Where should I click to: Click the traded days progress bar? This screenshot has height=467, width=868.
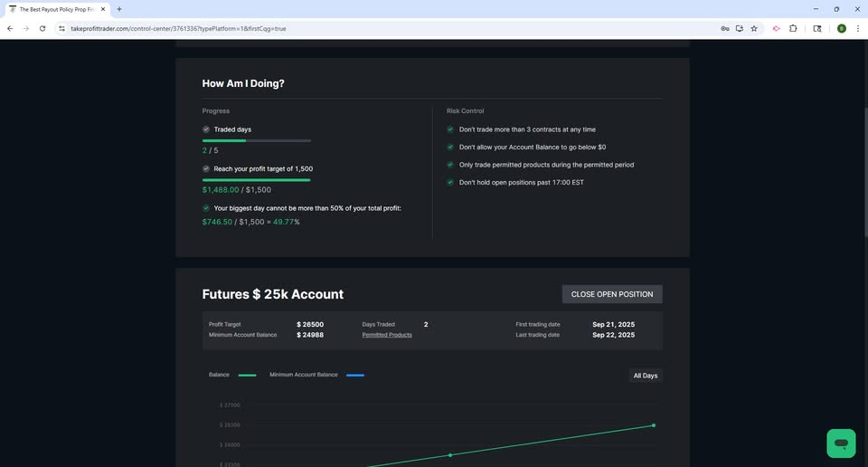click(256, 140)
